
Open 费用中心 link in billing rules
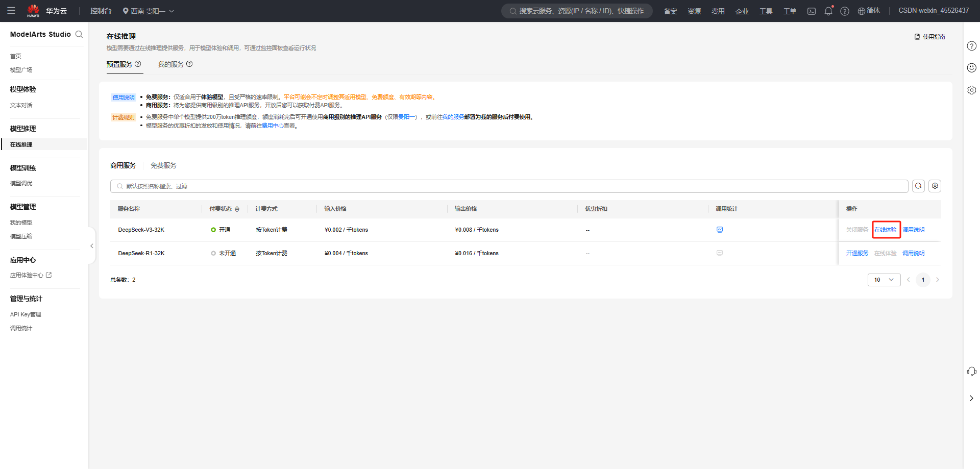tap(273, 126)
